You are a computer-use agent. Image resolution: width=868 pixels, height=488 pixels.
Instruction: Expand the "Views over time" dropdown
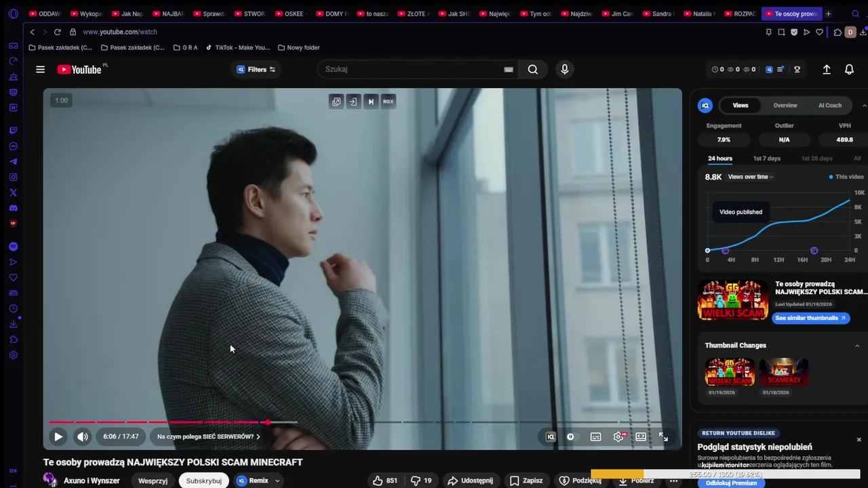click(x=751, y=177)
